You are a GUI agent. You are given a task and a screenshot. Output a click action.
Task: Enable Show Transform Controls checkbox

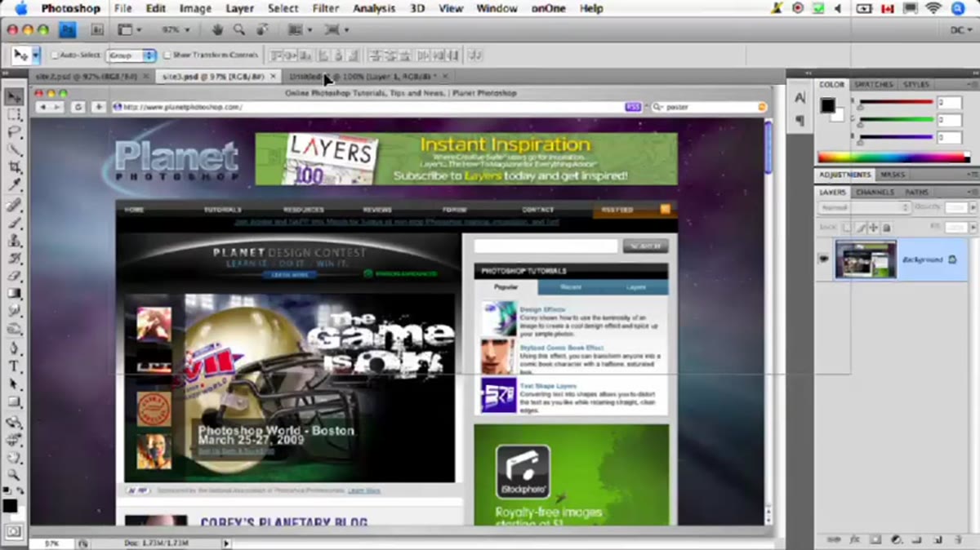(x=167, y=55)
